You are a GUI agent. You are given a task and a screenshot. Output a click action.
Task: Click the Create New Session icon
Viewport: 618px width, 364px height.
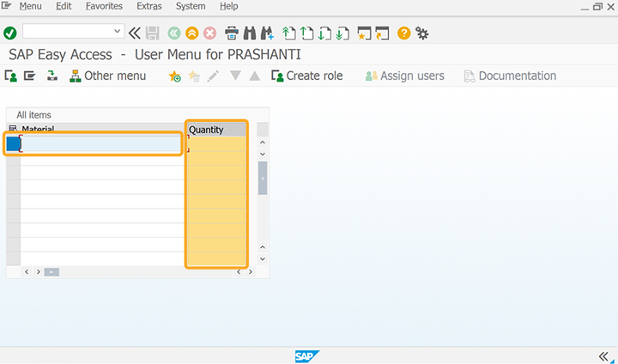click(x=364, y=33)
